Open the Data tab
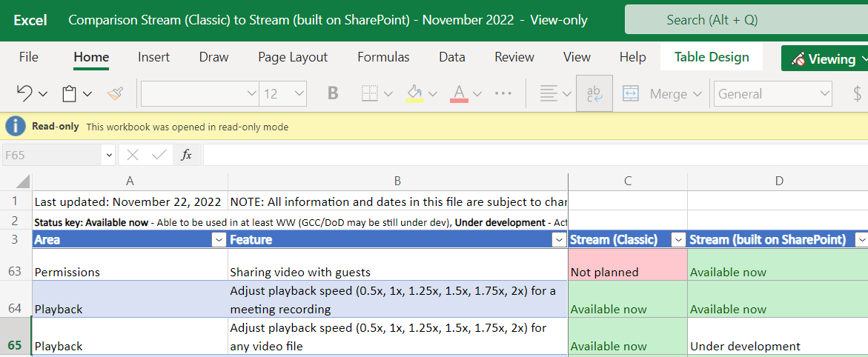 pos(451,57)
